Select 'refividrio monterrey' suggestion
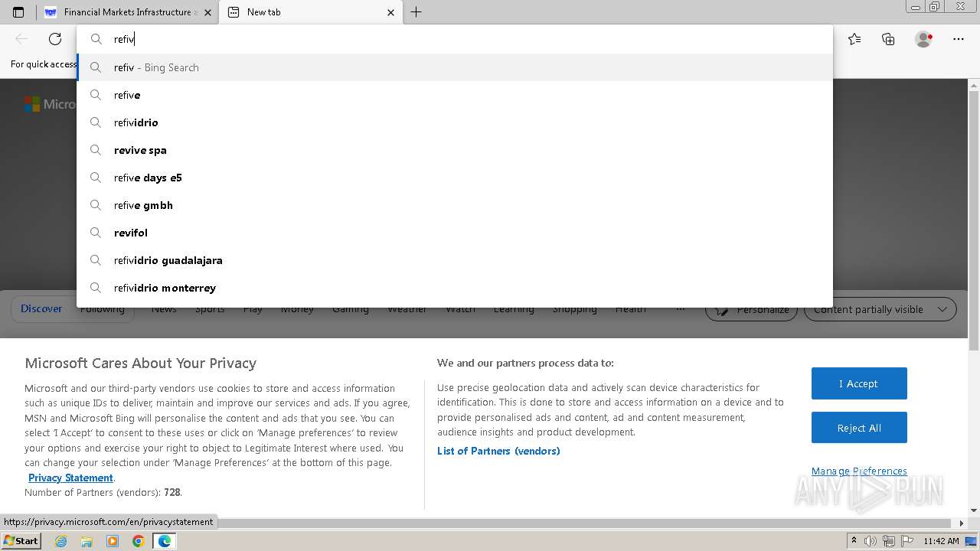 [x=455, y=288]
